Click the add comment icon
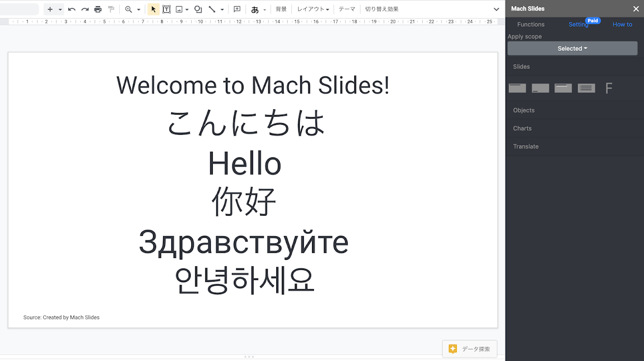Screen dimensions: 644x361 click(x=237, y=9)
